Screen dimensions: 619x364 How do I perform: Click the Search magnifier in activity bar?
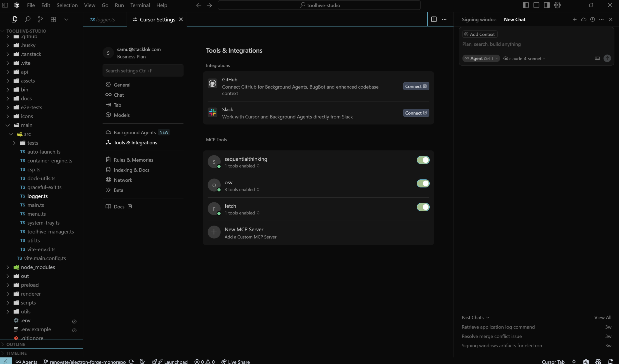point(28,19)
